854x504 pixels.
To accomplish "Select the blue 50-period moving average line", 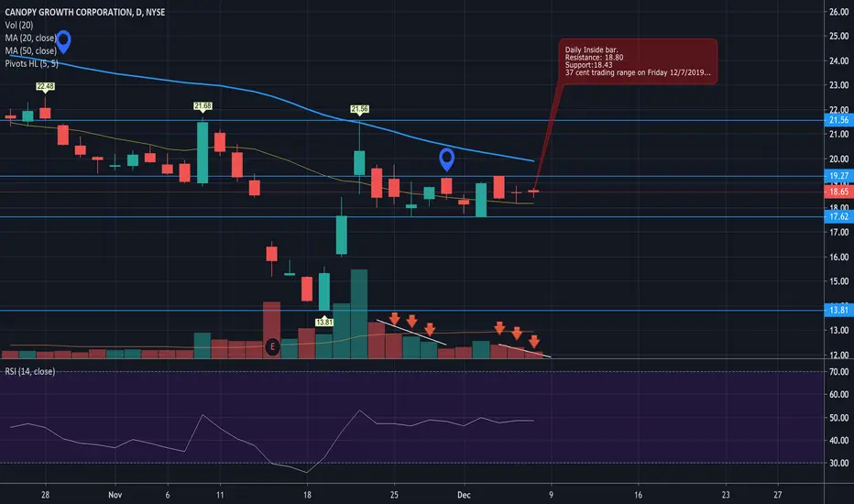I will (x=272, y=96).
